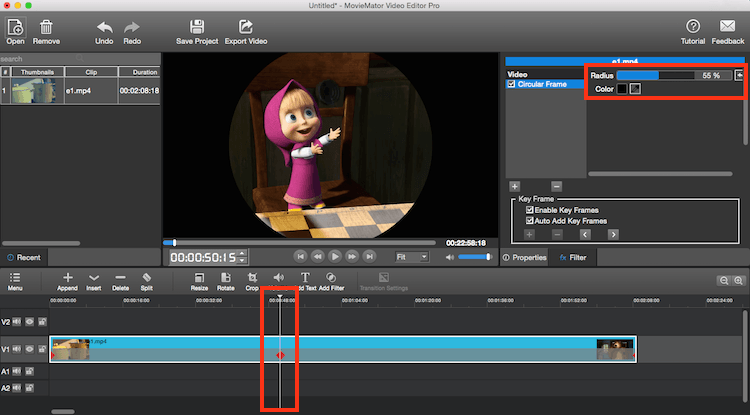This screenshot has width=750, height=415.
Task: Append clip to timeline
Action: click(67, 282)
